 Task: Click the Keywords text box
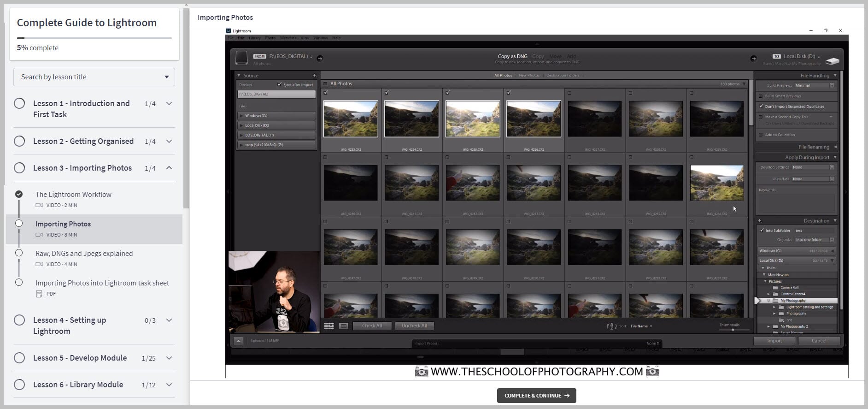(797, 203)
